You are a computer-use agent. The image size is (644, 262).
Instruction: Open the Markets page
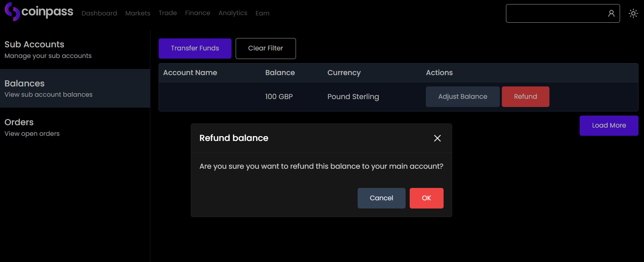click(x=138, y=13)
